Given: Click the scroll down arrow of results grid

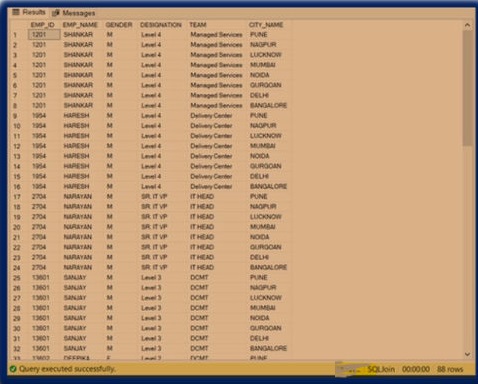Looking at the screenshot, I should point(467,354).
